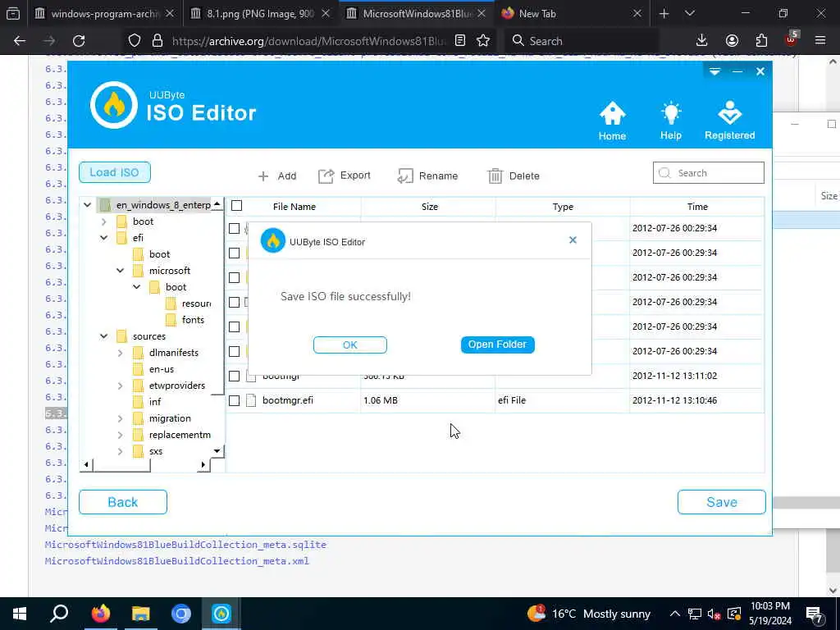Collapse the sources folder

104,336
